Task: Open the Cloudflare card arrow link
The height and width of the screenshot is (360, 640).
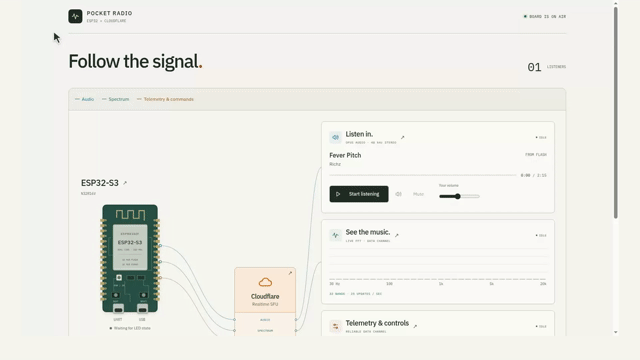Action: 290,273
